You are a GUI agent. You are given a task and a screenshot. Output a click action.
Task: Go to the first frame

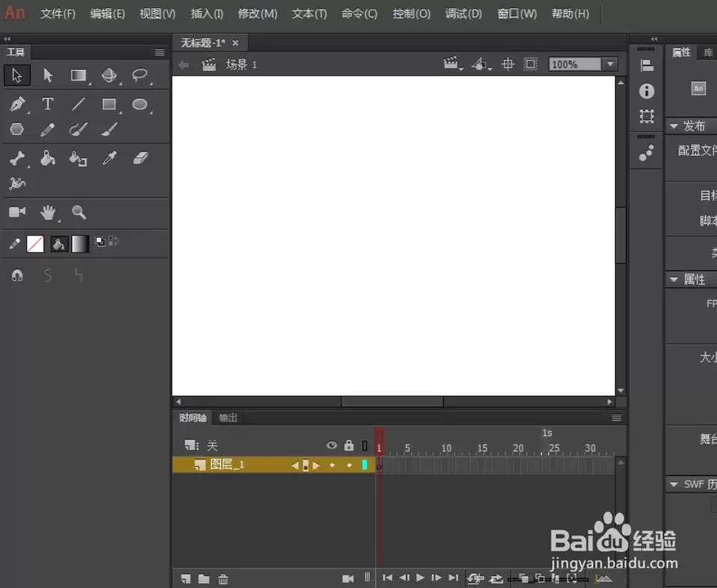pyautogui.click(x=387, y=578)
